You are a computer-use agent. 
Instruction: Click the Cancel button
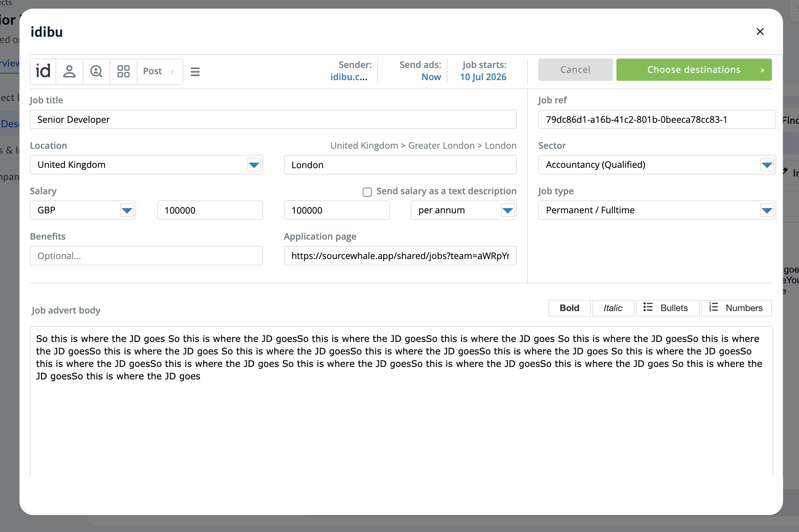pos(575,70)
